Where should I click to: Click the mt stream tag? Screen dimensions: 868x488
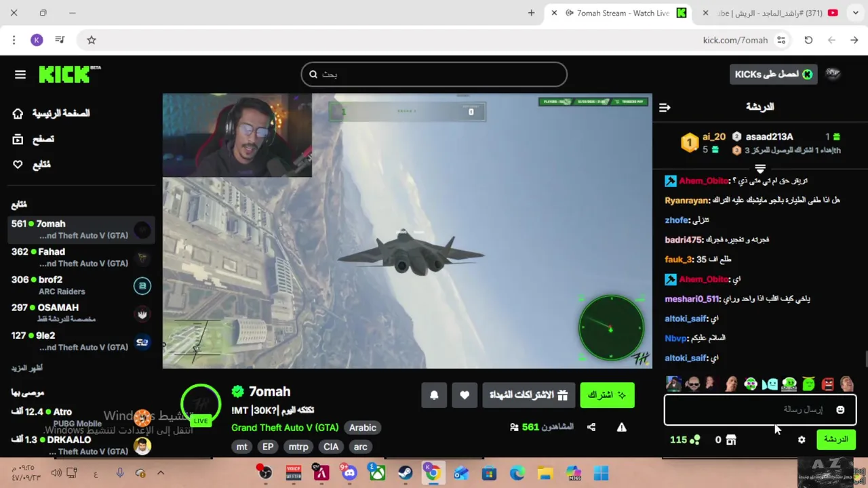pos(242,447)
